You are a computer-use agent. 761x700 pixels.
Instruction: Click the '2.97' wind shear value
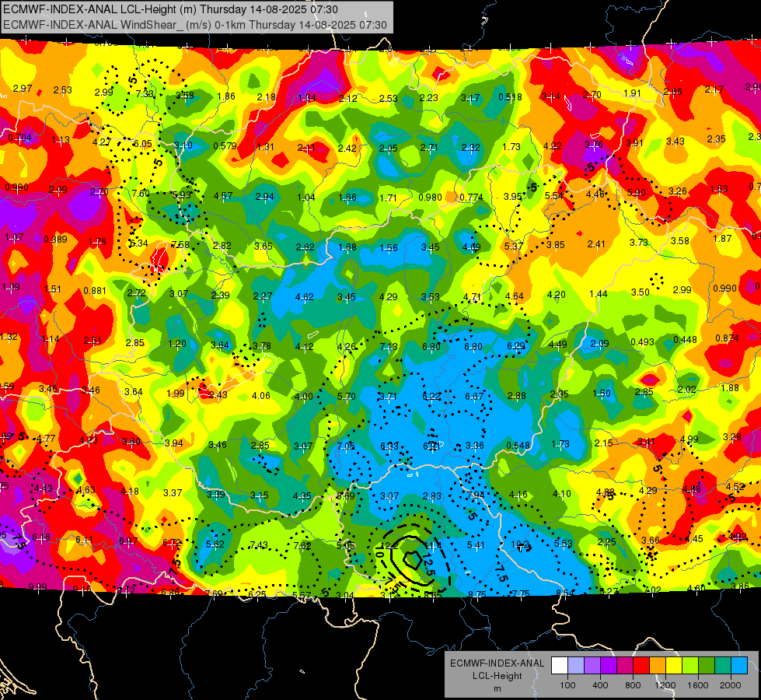pyautogui.click(x=23, y=89)
